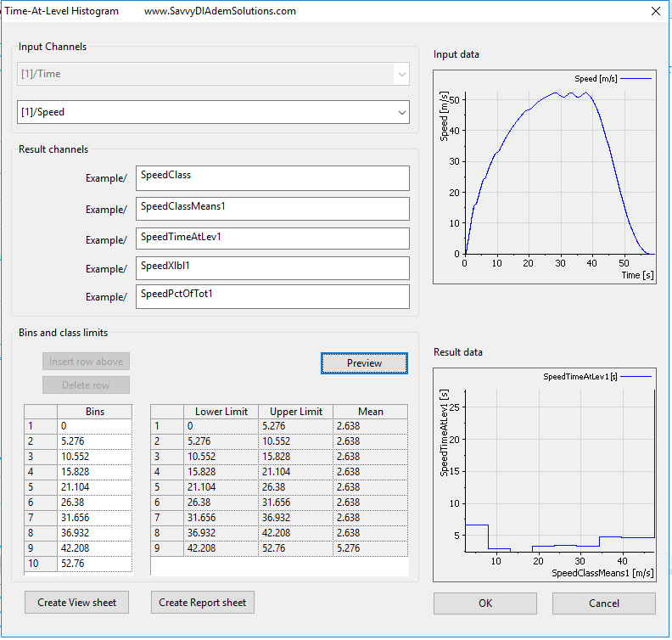Click the Lower Limit column header
Screen dimensions: 672x640
click(x=221, y=412)
